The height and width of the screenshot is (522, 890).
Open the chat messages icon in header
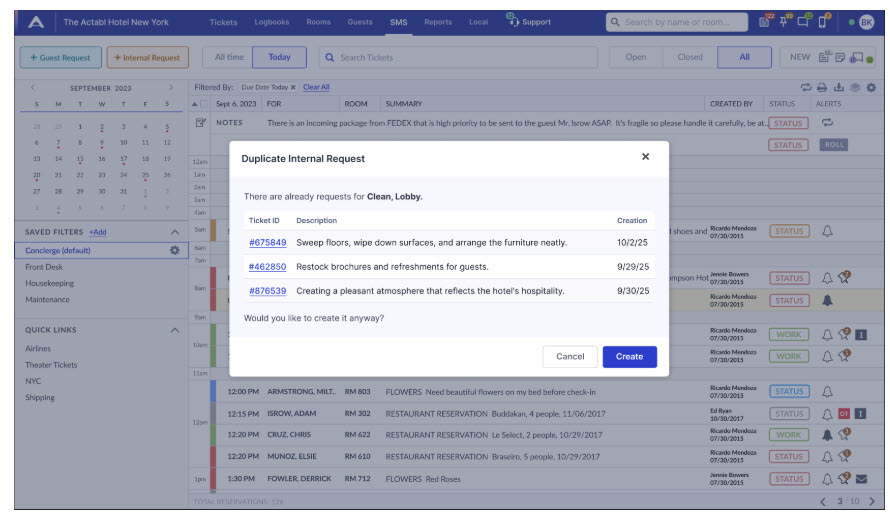coord(803,22)
